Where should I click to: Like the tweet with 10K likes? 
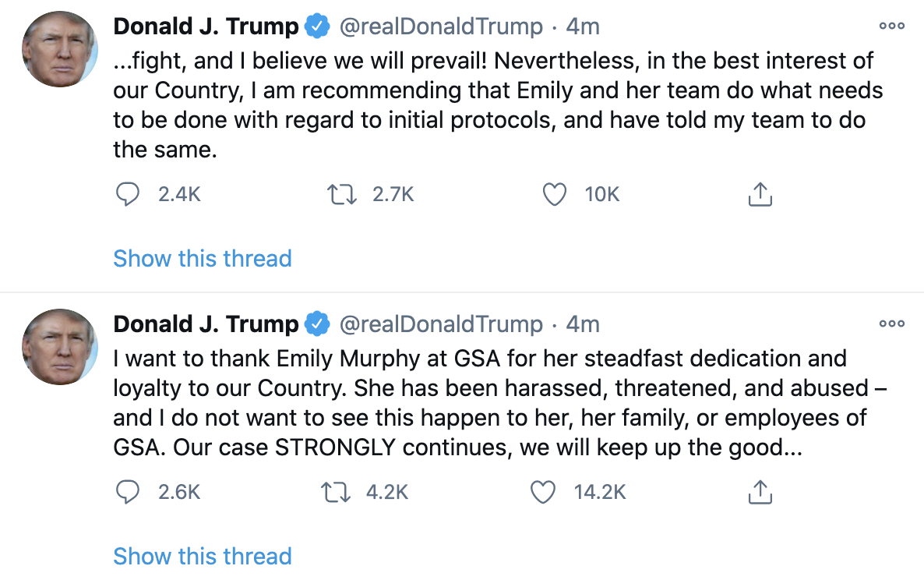pos(554,194)
